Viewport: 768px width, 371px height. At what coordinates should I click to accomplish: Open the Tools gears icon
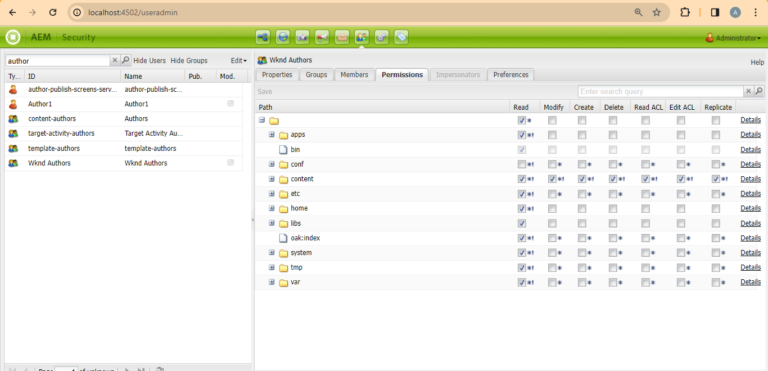(382, 37)
